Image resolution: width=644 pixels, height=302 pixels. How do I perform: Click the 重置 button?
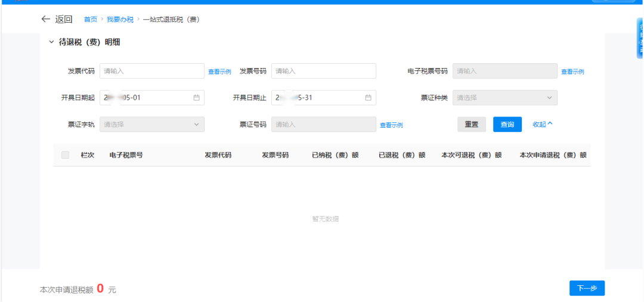pos(472,124)
